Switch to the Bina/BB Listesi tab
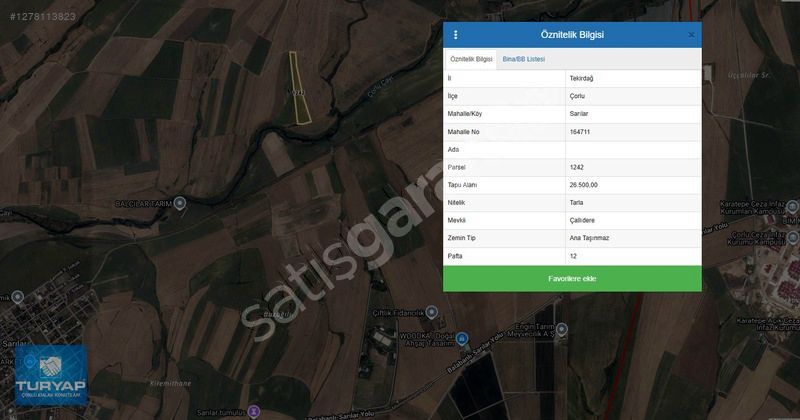The height and width of the screenshot is (420, 800). coord(523,60)
